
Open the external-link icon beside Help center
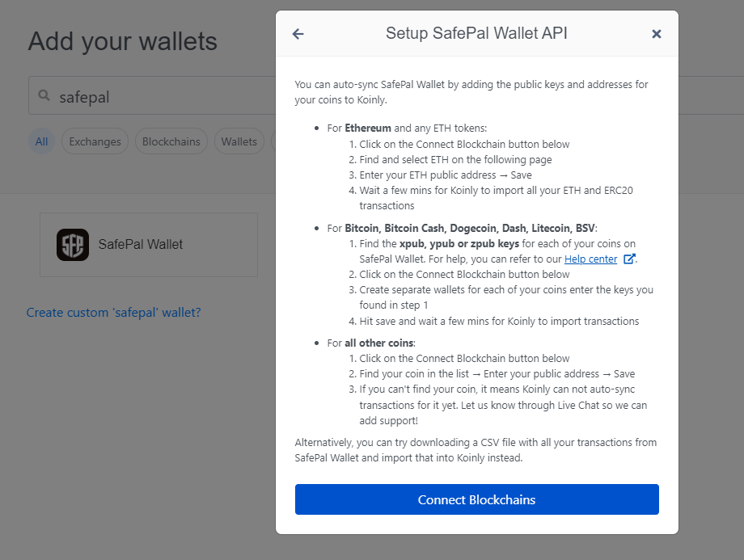pos(628,259)
